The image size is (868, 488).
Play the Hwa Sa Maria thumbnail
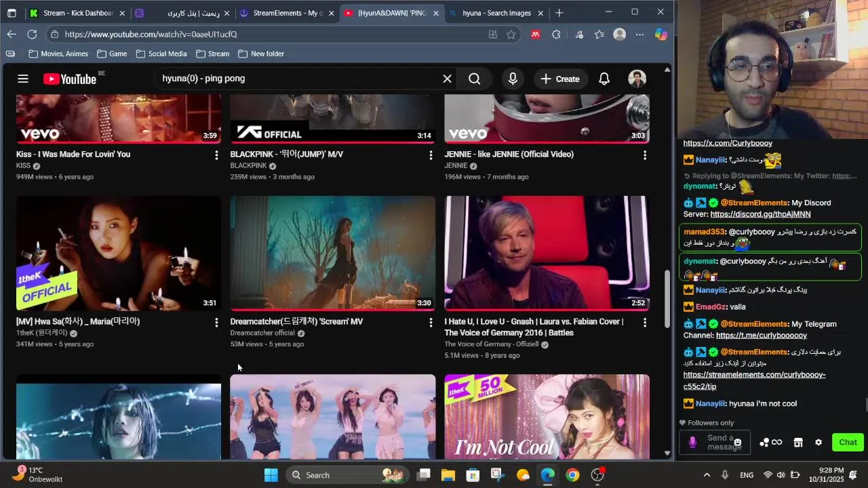click(x=119, y=253)
